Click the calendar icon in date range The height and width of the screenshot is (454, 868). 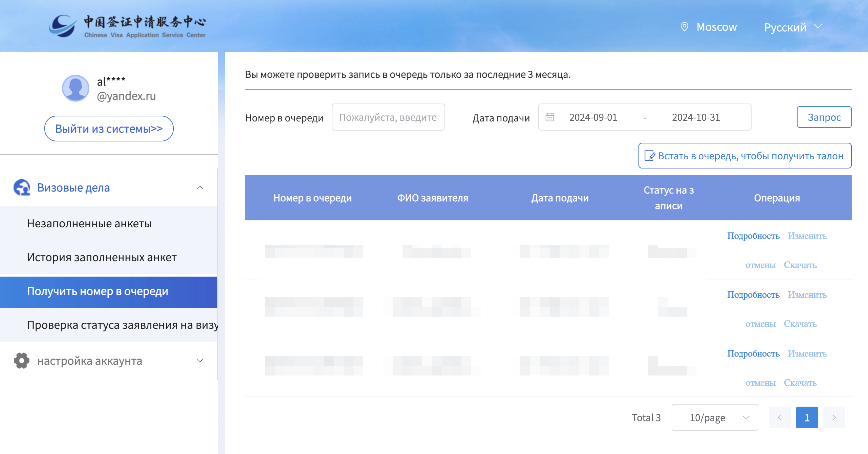(550, 117)
